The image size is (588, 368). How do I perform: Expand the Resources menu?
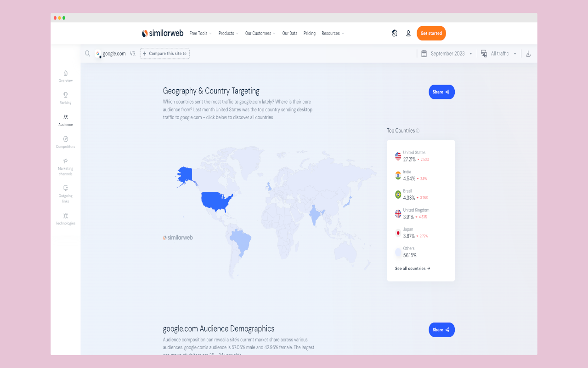click(x=333, y=33)
